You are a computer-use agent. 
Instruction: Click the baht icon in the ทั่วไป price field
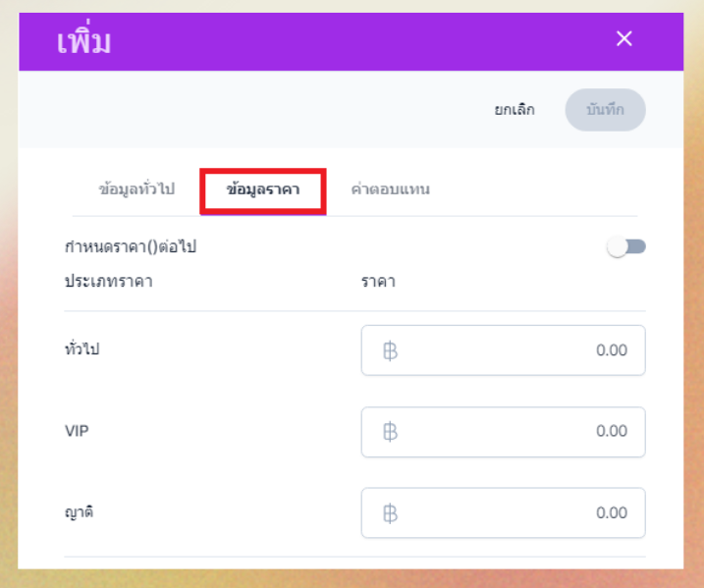point(390,350)
